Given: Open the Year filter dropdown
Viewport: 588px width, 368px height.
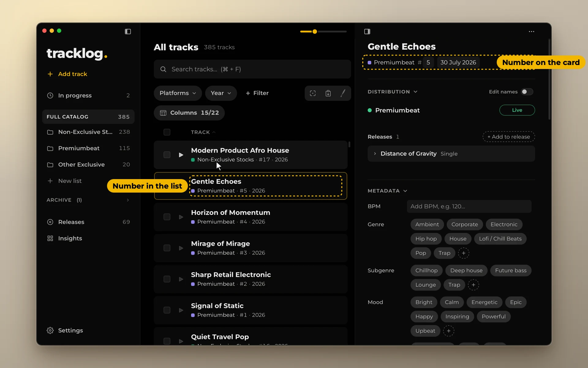Looking at the screenshot, I should 221,93.
